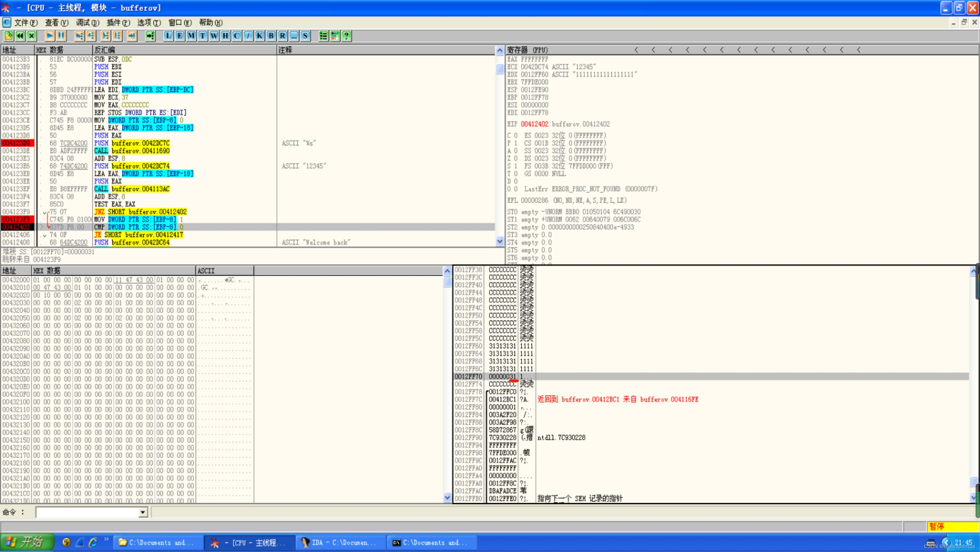Click the Run program play icon
Screen dimensions: 980x552
(x=50, y=36)
